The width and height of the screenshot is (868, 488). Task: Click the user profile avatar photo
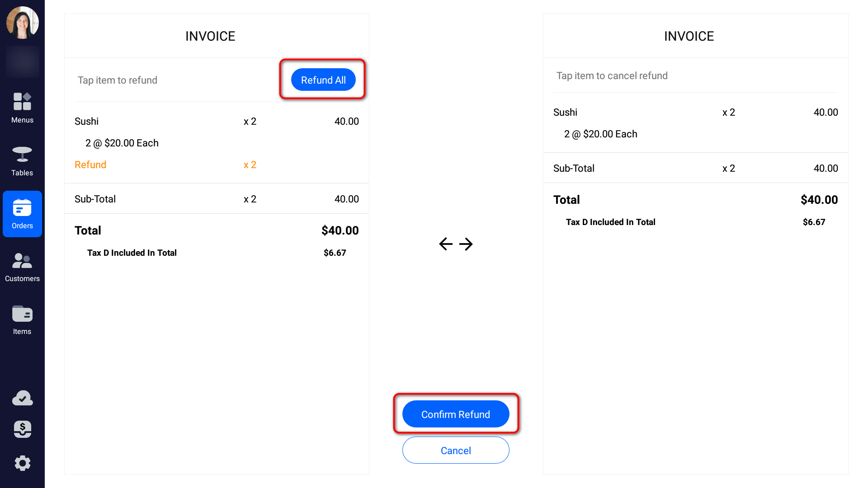(22, 22)
